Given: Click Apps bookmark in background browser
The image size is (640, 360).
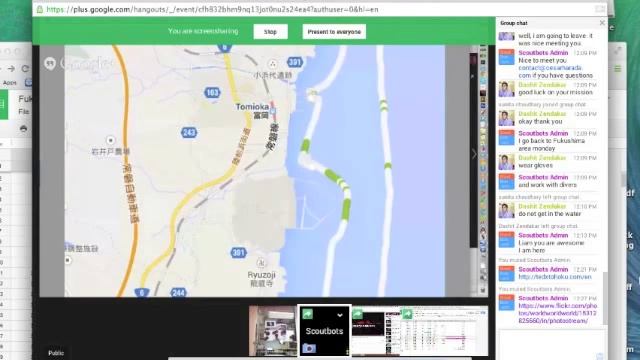Looking at the screenshot, I should 9,82.
